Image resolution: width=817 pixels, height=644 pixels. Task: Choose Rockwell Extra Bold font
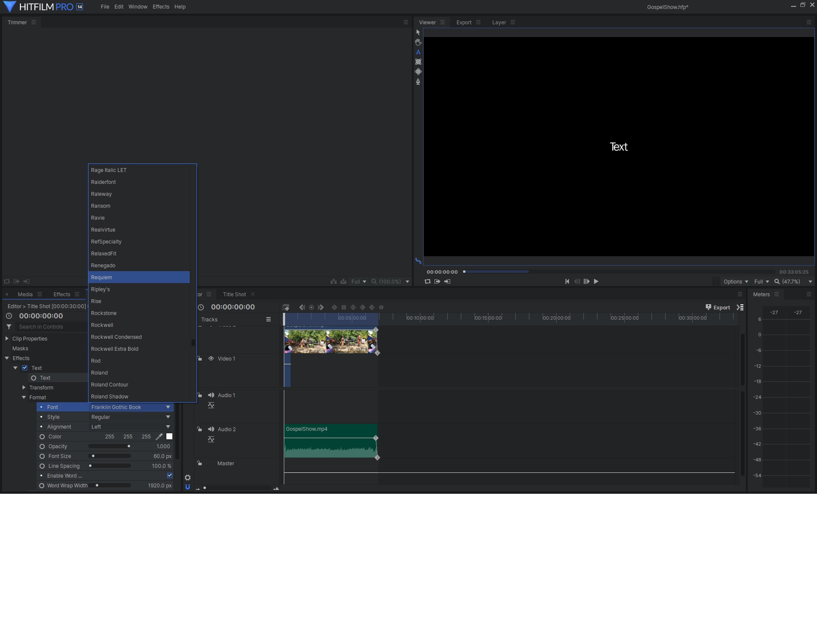[x=139, y=349]
